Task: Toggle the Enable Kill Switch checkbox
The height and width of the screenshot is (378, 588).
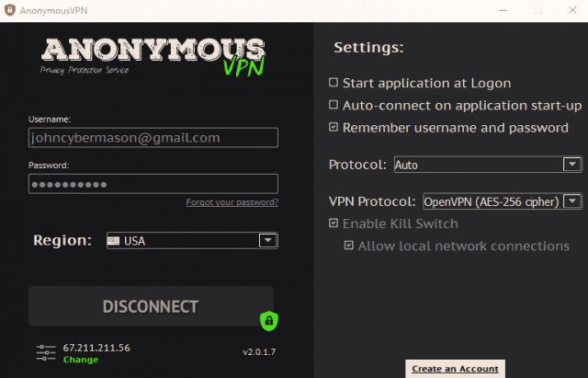Action: click(334, 223)
